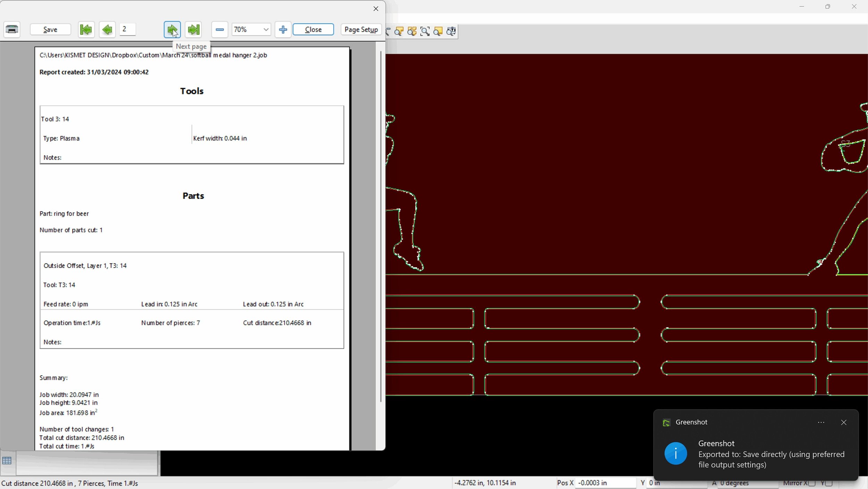Click the Greenshot 'Exported to' message text
The height and width of the screenshot is (489, 868).
[x=771, y=459]
